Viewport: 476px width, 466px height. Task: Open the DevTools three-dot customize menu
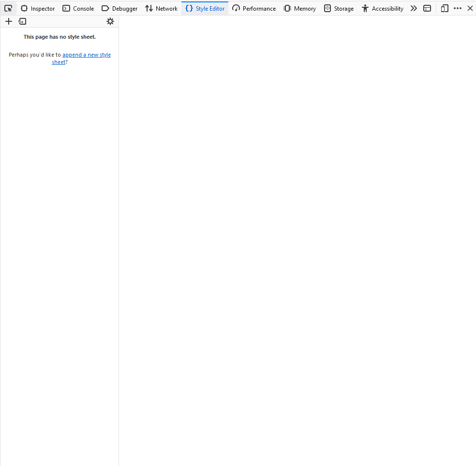(458, 9)
